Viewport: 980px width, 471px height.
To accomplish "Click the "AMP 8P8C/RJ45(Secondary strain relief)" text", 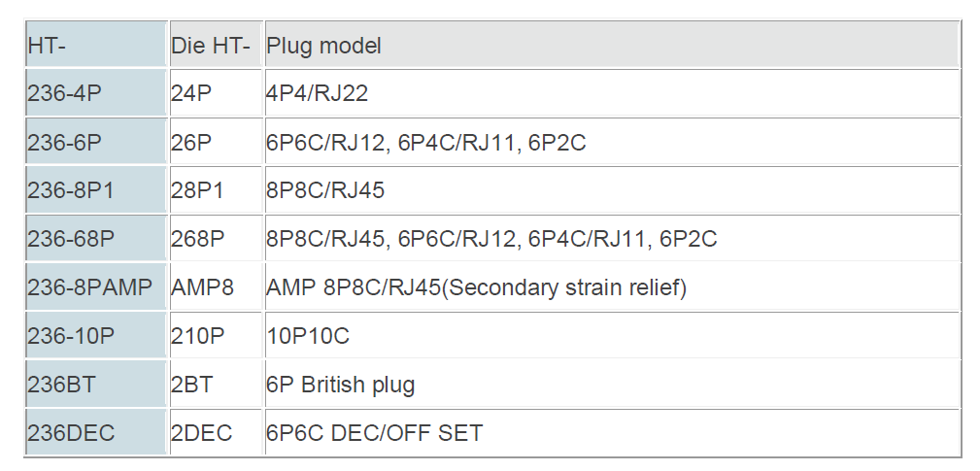I will coord(477,287).
